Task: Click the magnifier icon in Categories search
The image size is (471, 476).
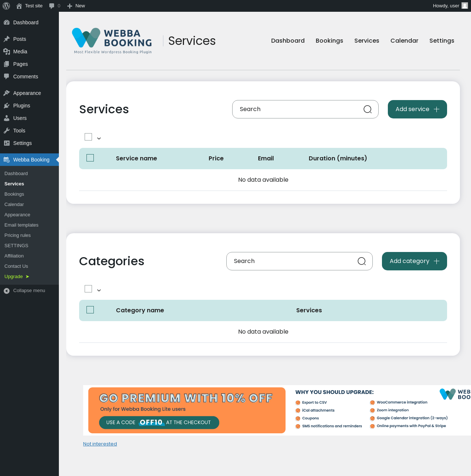Action: coord(362,261)
